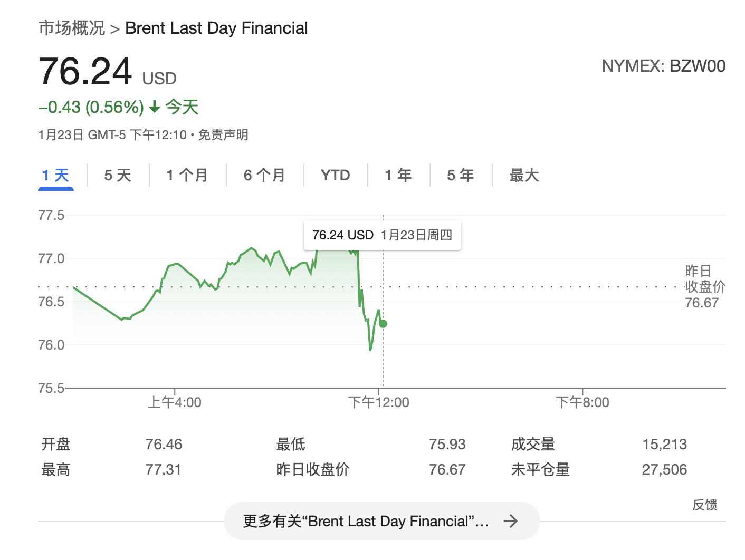Screen dimensions: 745x560
Task: Click the right arrow on the 更多有关 button
Action: pyautogui.click(x=510, y=521)
